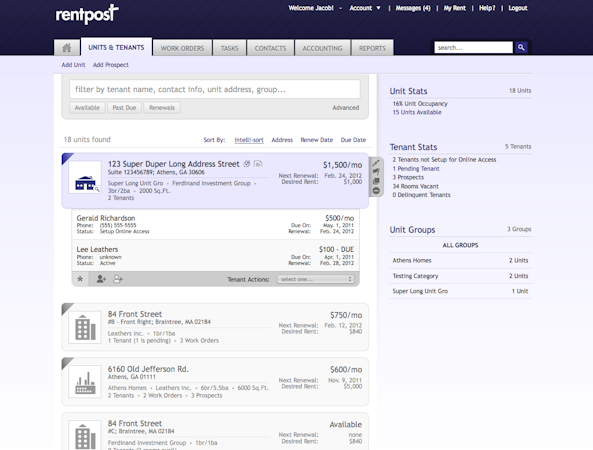Click the building thumbnail for 84 Front Street #B
The width and height of the screenshot is (593, 450).
tap(85, 327)
